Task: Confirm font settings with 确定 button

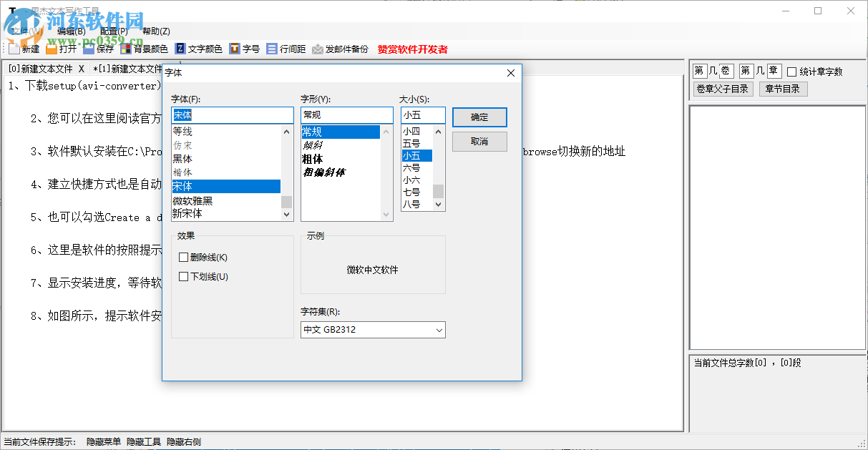Action: [479, 117]
